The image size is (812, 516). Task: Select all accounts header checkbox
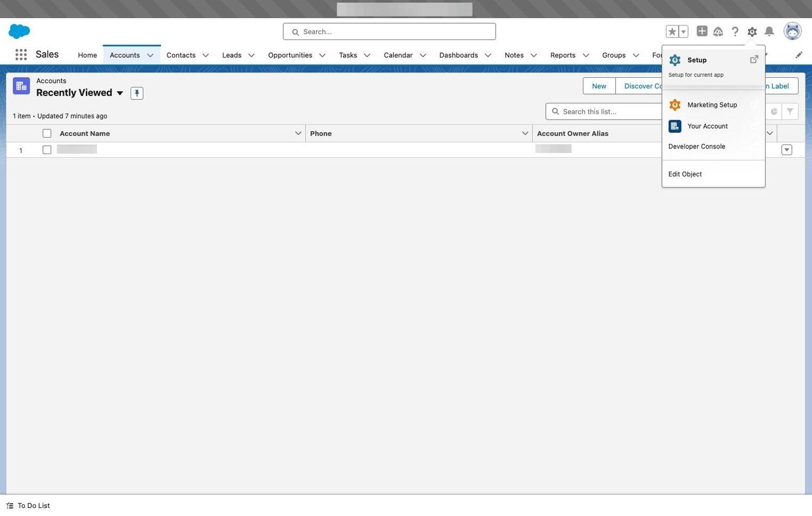(x=47, y=133)
